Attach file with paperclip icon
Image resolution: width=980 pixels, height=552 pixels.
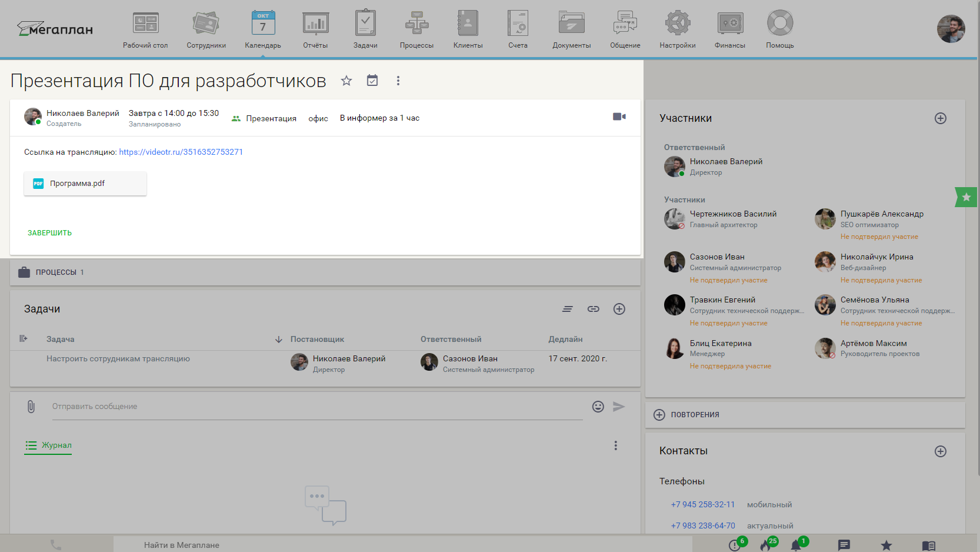[31, 407]
